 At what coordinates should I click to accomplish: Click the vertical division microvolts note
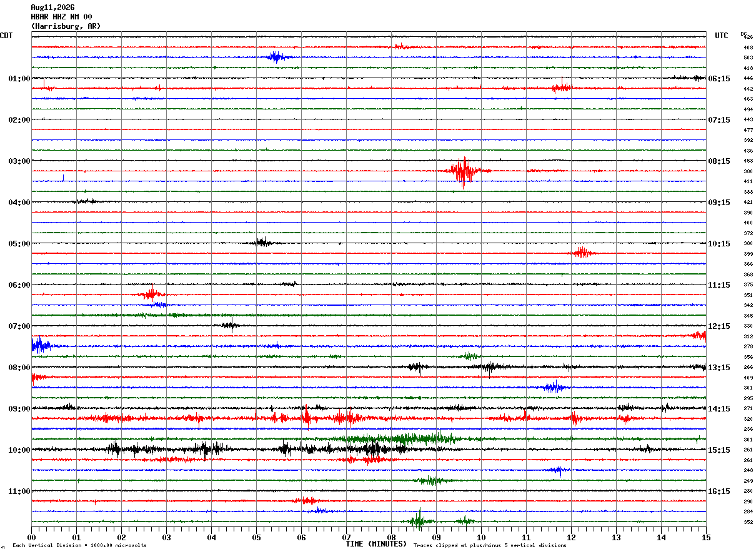coord(79,546)
